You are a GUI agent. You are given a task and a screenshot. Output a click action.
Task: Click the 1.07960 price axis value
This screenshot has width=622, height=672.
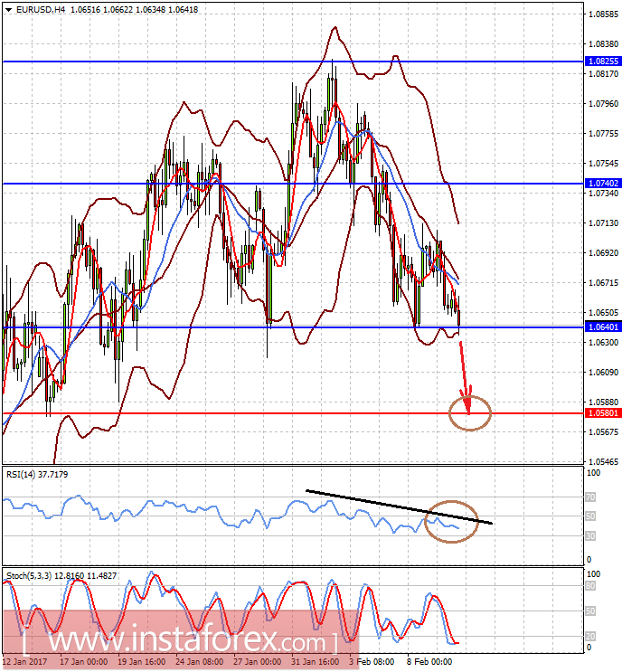pos(604,104)
